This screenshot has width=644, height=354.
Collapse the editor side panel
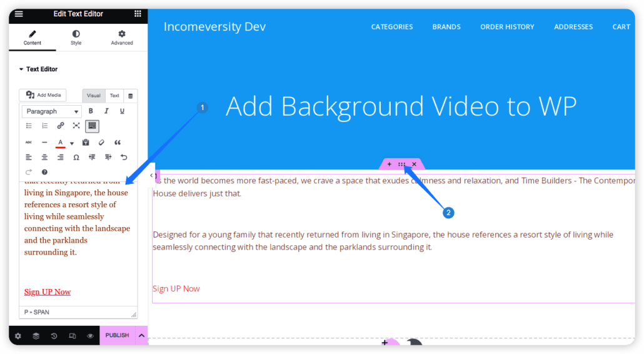tap(151, 175)
